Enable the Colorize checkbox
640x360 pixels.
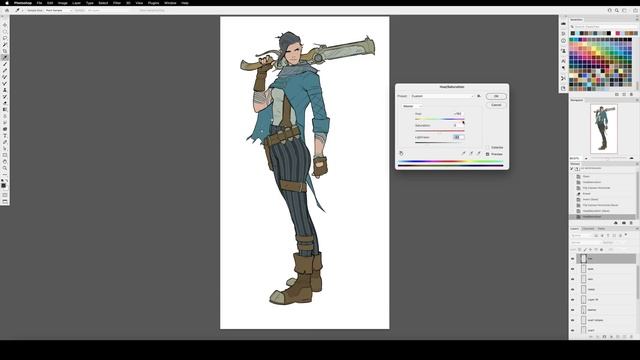click(487, 147)
